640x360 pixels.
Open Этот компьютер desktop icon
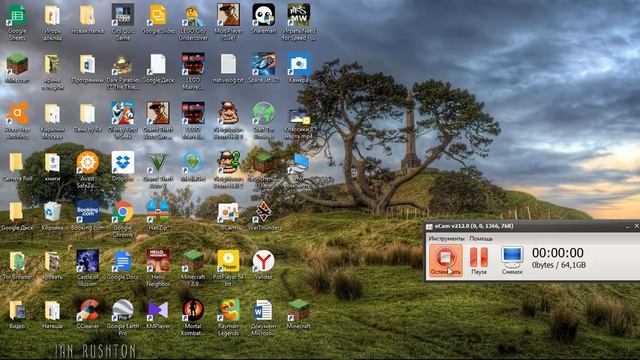pos(298,171)
